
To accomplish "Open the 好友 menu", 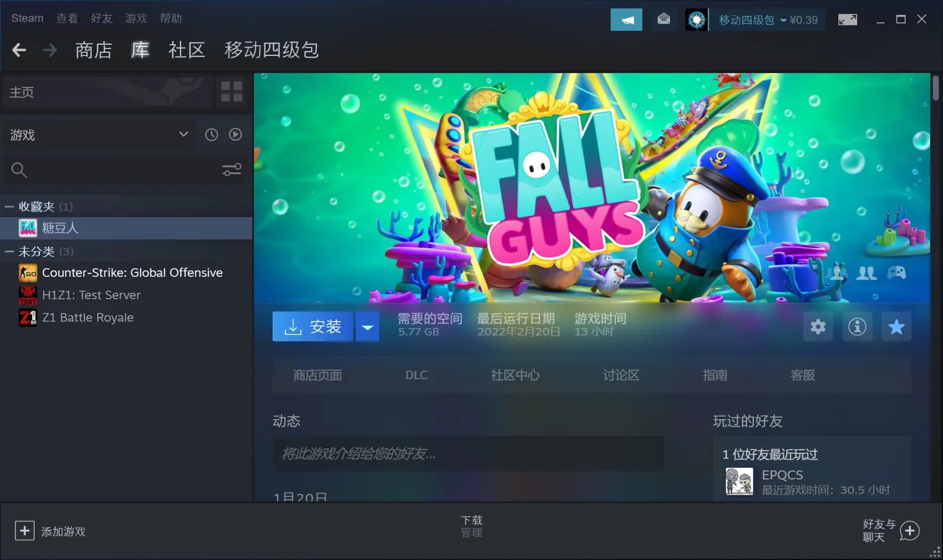I will 101,18.
